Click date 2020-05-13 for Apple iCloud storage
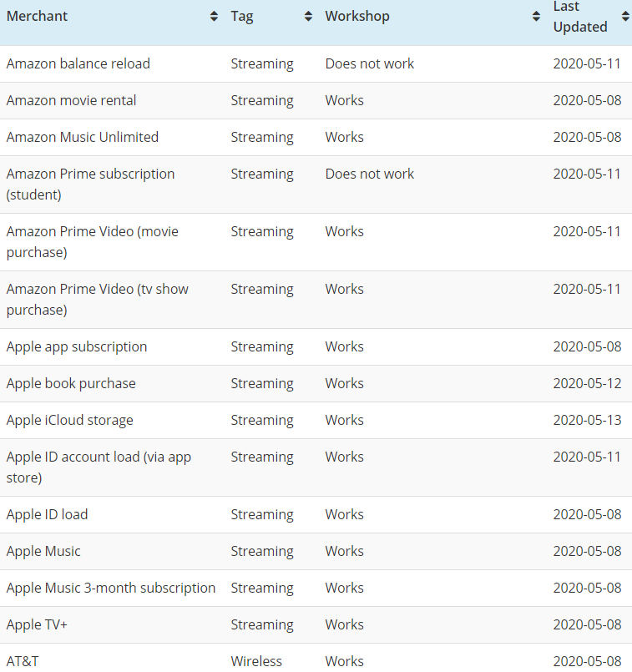This screenshot has width=632, height=672. (587, 421)
